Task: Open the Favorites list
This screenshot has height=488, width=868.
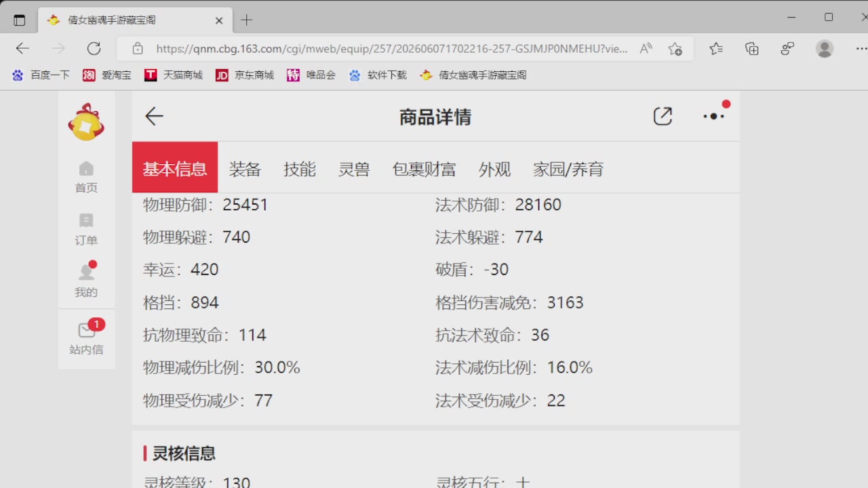Action: [716, 48]
